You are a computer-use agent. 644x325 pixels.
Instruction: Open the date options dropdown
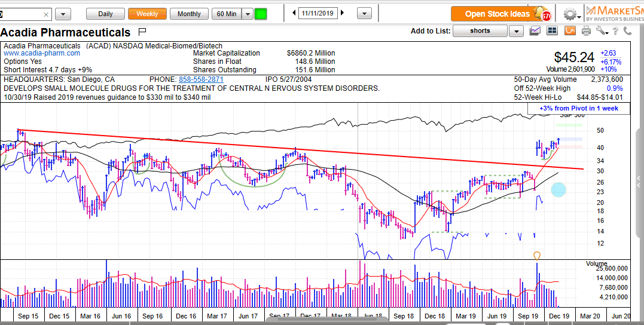tap(364, 14)
